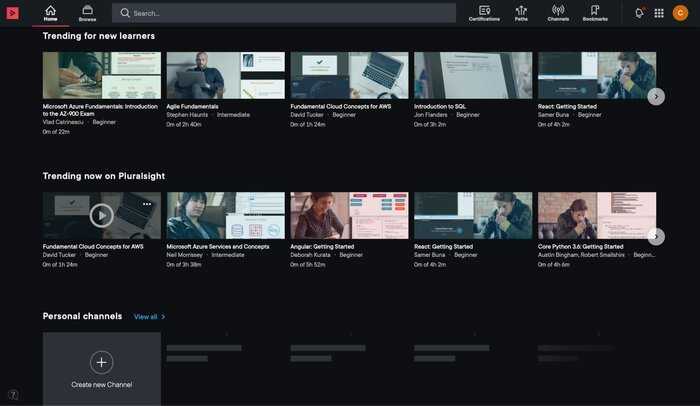Show next courses in Trending for new learners

click(x=656, y=96)
